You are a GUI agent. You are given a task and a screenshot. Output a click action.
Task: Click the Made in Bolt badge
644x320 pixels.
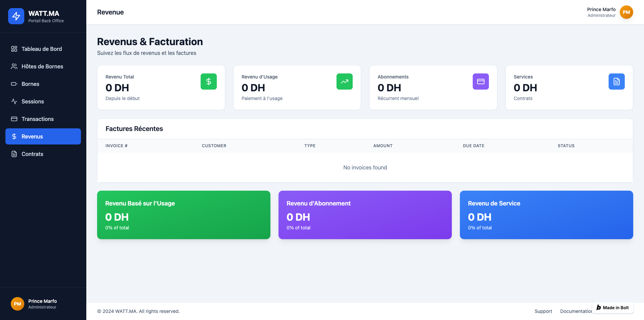pyautogui.click(x=612, y=308)
